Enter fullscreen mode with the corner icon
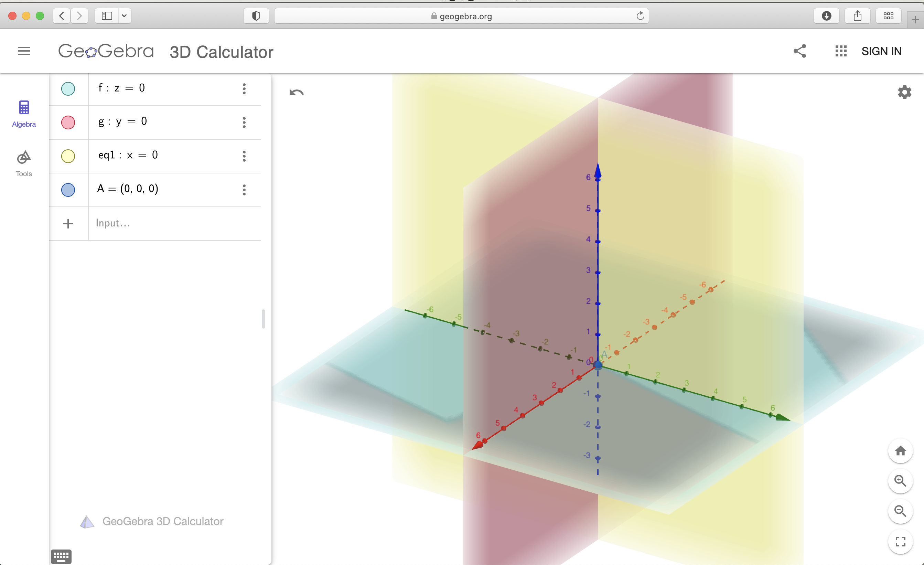 click(900, 541)
